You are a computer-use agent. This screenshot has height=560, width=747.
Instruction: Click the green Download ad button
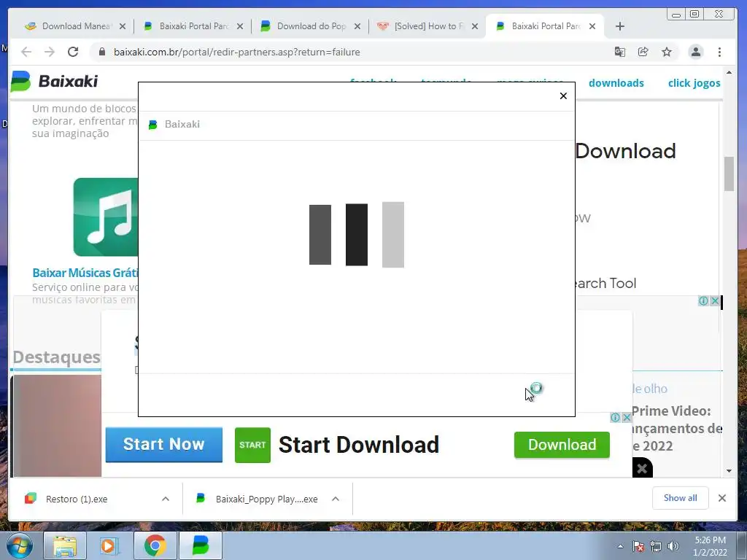pyautogui.click(x=562, y=445)
